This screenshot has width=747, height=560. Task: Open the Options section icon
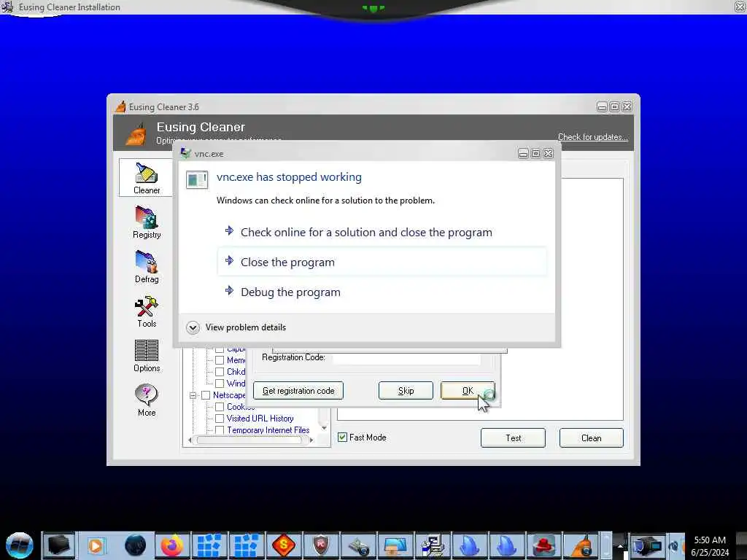click(146, 351)
